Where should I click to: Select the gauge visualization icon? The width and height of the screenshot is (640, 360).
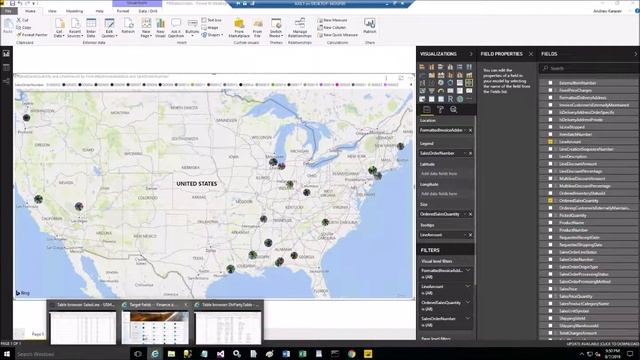(x=441, y=91)
